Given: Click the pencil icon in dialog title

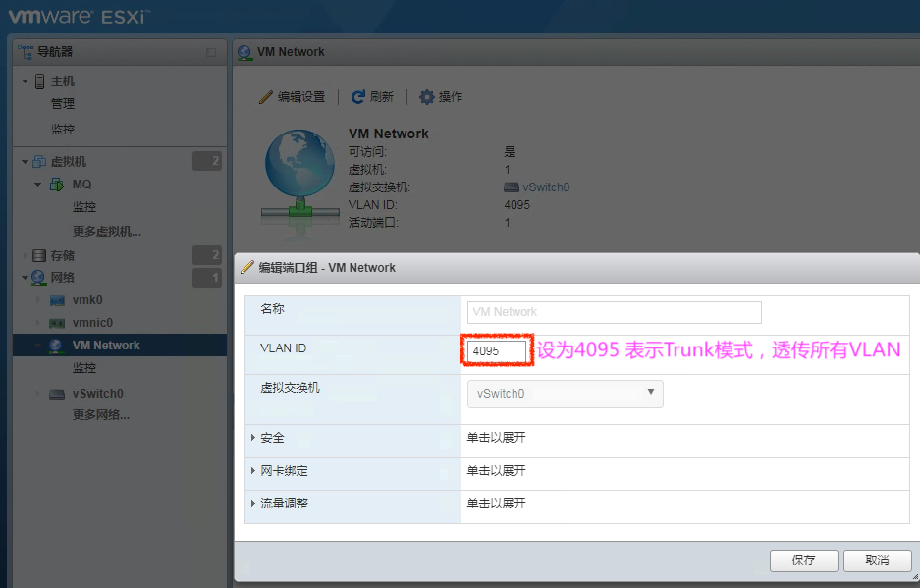Looking at the screenshot, I should (247, 268).
